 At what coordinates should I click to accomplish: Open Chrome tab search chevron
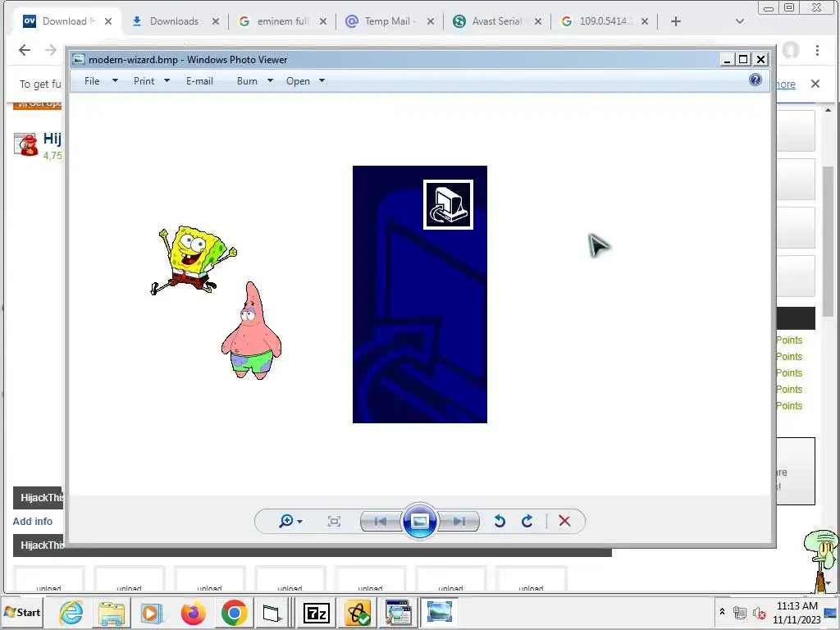point(740,21)
